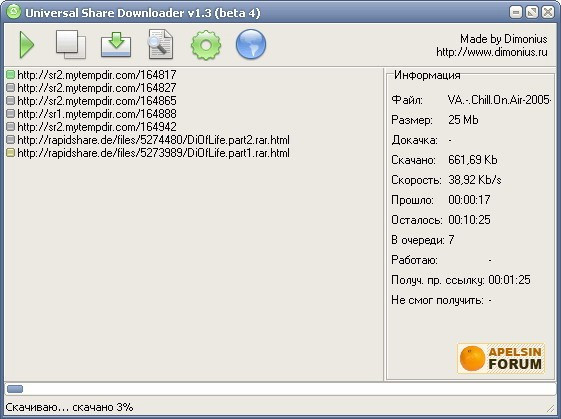Click the stacked squares stop icon

click(x=71, y=44)
